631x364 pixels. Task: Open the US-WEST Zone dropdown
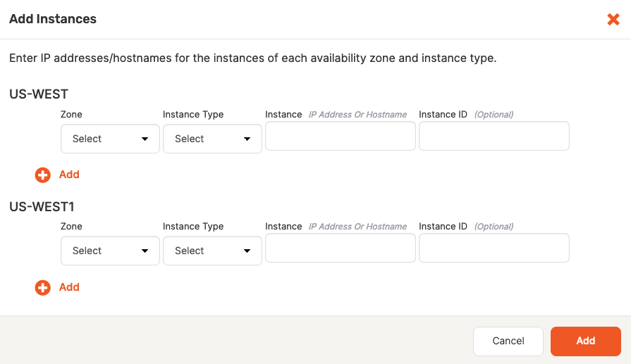coord(110,139)
